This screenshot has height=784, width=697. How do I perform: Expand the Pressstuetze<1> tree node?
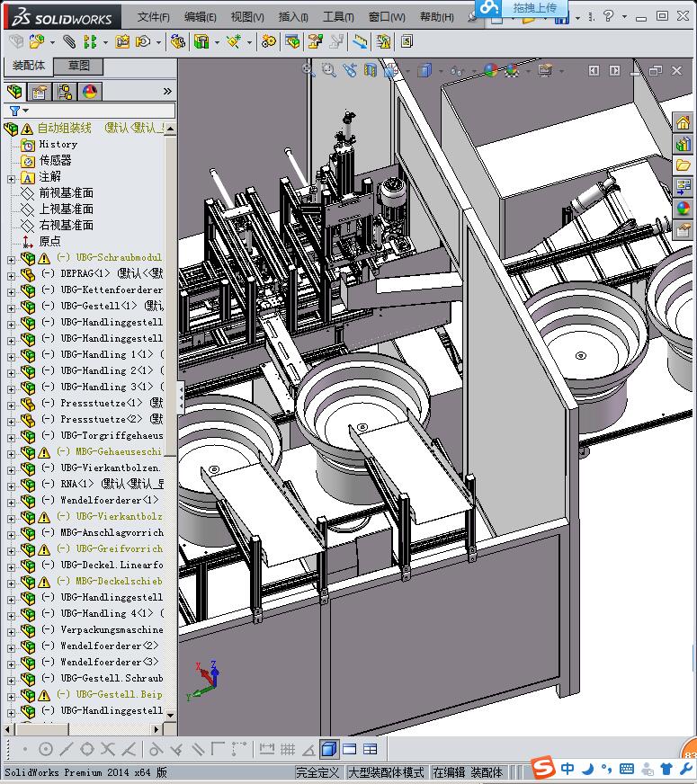tap(11, 405)
